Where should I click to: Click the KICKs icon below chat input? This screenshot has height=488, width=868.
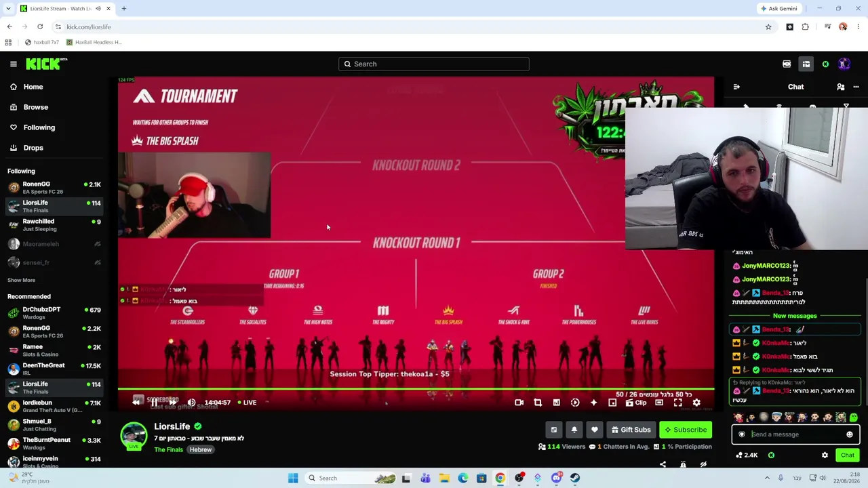pos(771,455)
